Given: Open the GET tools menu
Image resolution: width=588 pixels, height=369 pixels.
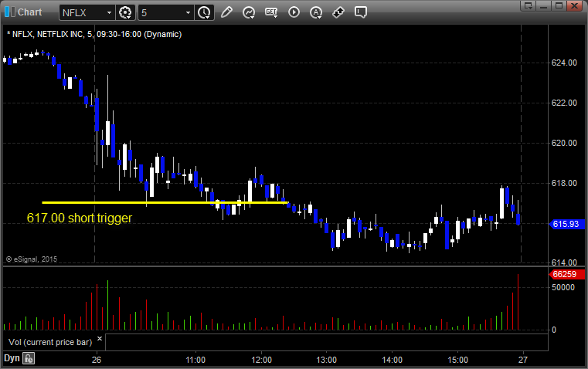Looking at the screenshot, I should 271,12.
